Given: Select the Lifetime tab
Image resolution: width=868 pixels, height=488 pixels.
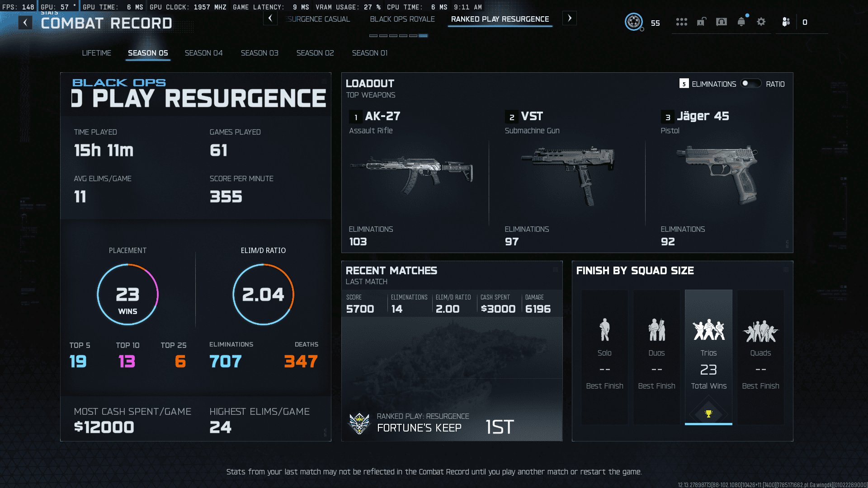Looking at the screenshot, I should tap(97, 53).
